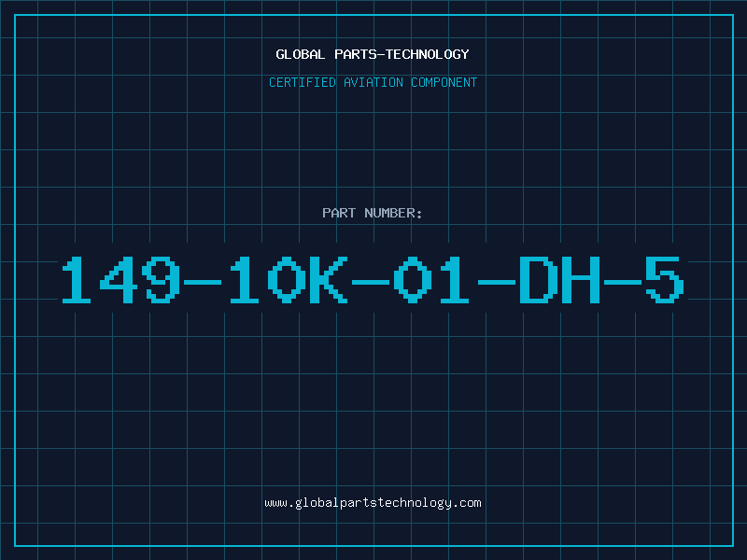This screenshot has height=560, width=747.
Task: Select the word AVIATION in the subtitle
Action: 373,82
